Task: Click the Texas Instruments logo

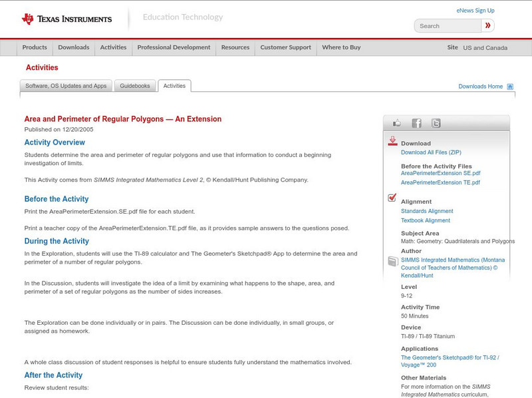Action: (66, 19)
